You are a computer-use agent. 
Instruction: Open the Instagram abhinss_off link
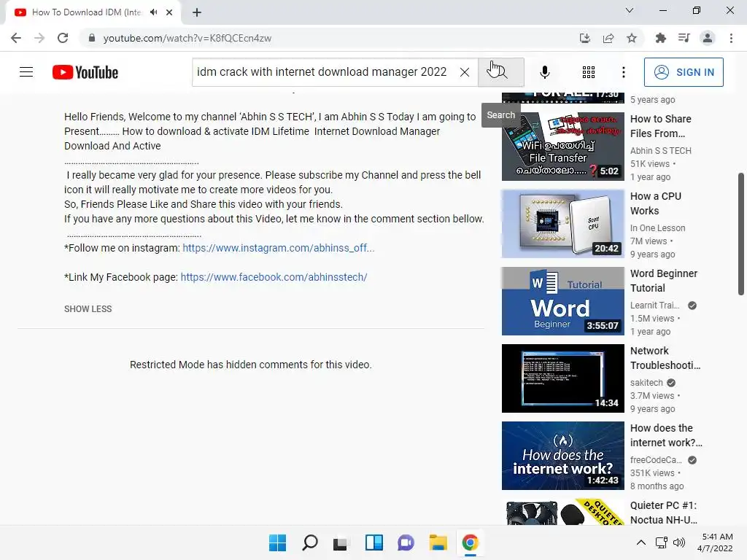click(278, 248)
